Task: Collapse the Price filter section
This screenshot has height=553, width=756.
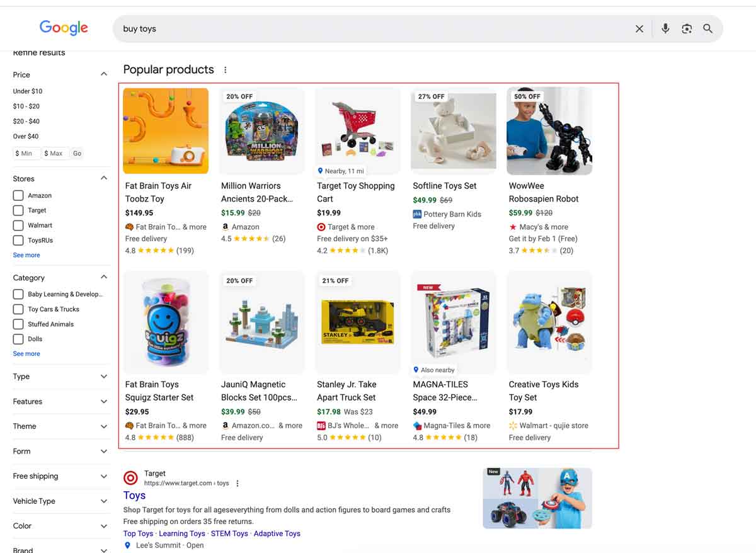Action: (x=104, y=74)
